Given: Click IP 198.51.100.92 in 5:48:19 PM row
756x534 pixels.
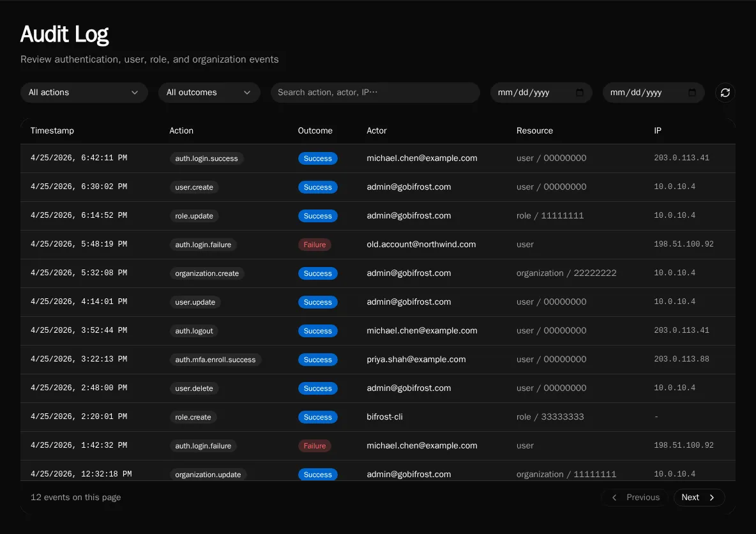Looking at the screenshot, I should (x=684, y=244).
